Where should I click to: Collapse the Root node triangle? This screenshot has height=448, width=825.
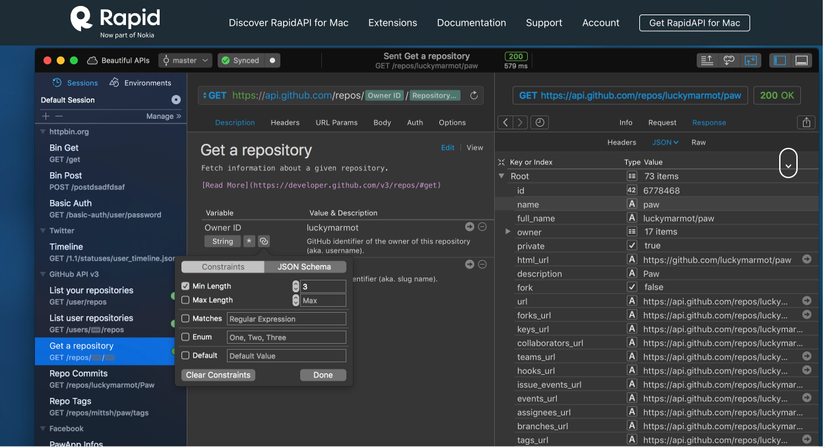(x=501, y=176)
